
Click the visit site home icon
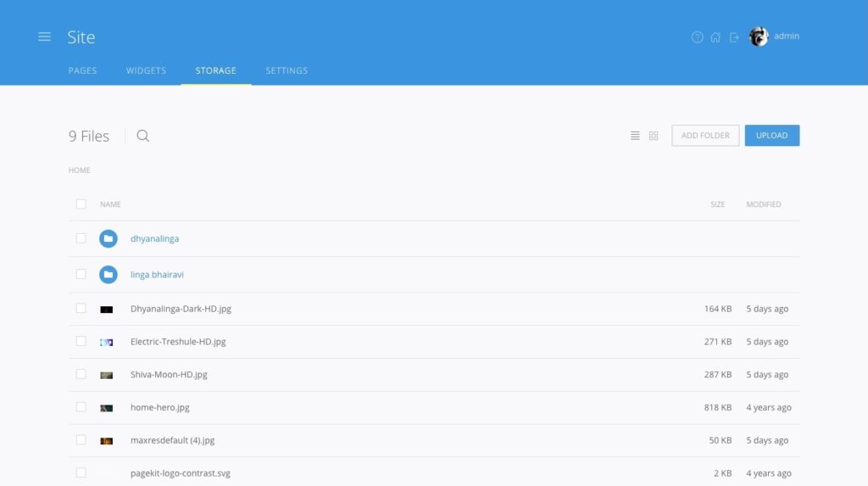pyautogui.click(x=715, y=37)
